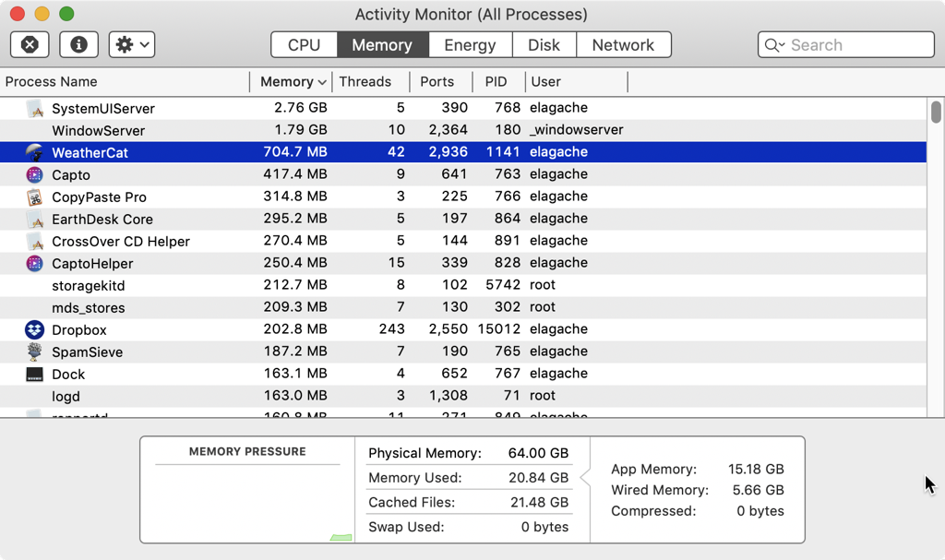Select the SystemUIServer process name
The height and width of the screenshot is (560, 945).
pos(103,109)
